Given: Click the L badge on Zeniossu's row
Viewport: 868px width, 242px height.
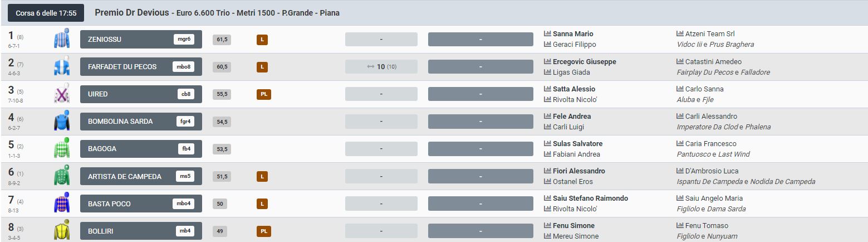Looking at the screenshot, I should [262, 40].
